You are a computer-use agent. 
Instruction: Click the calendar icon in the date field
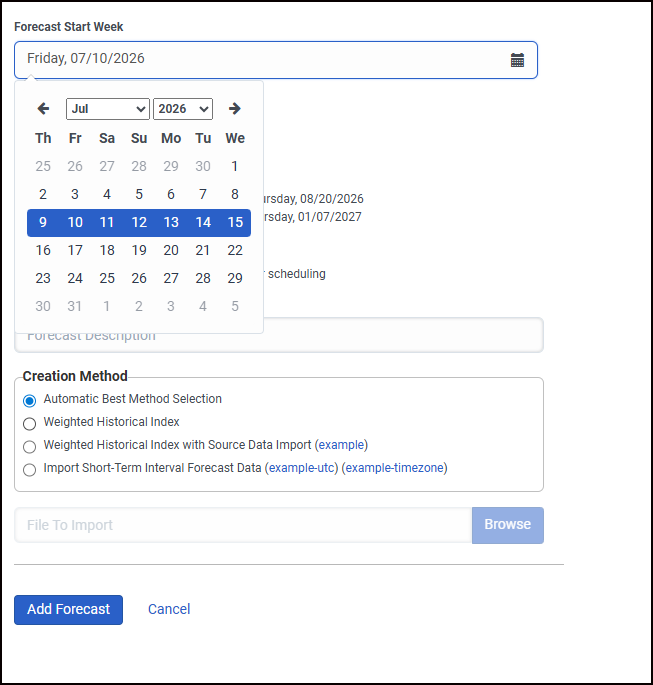517,60
